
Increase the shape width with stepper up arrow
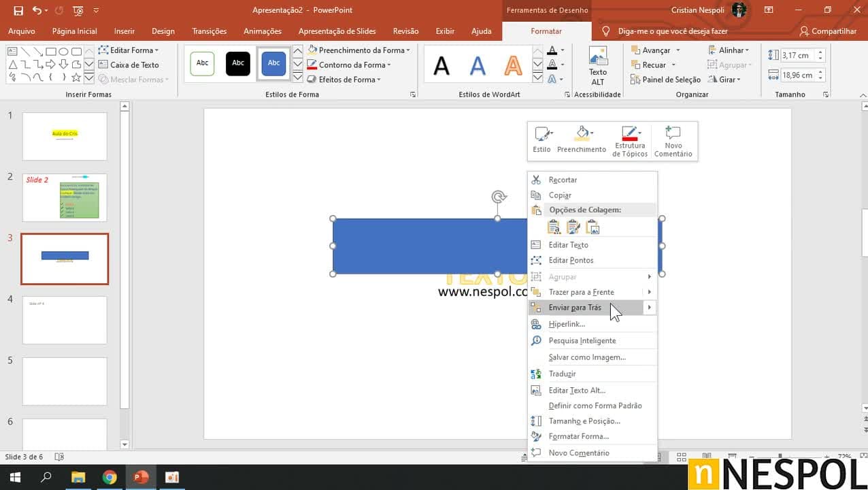point(821,72)
